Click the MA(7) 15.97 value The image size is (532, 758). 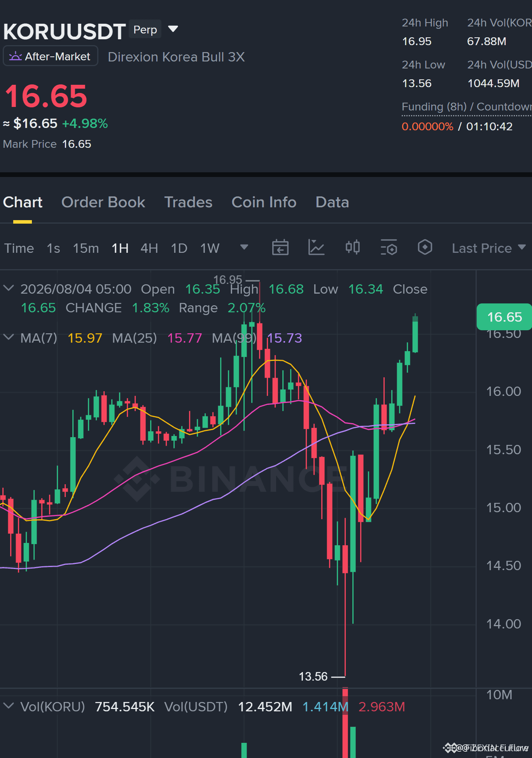tap(85, 338)
